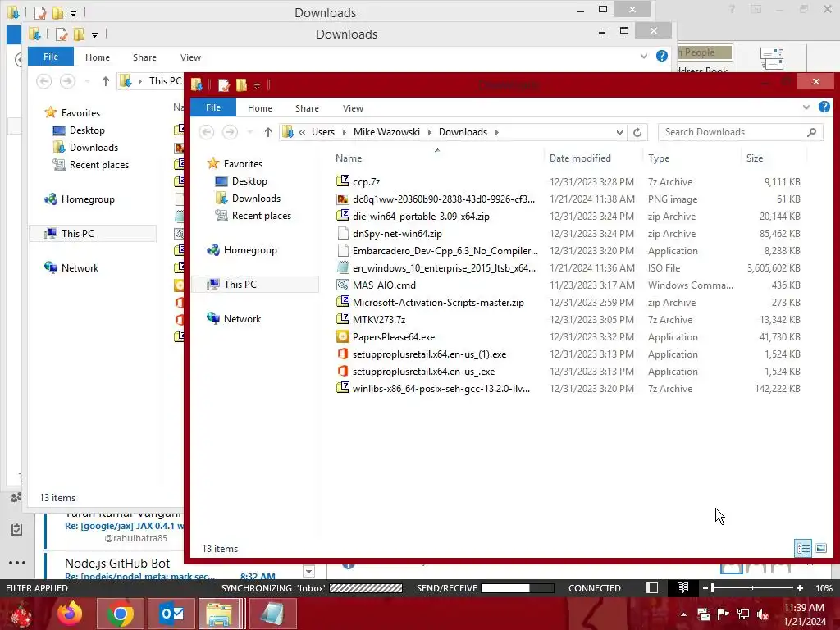
Task: Select setupproplusretail.x64.en-us_.exe Office icon
Action: click(342, 372)
